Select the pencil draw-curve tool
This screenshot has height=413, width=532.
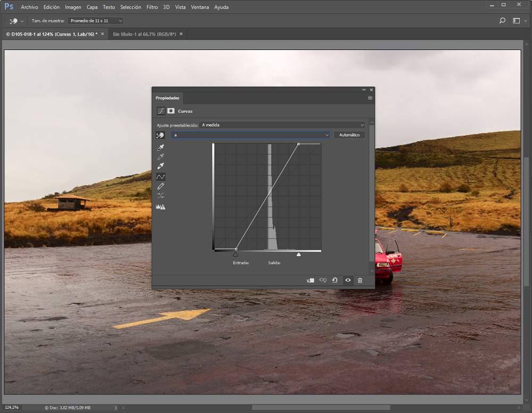[x=160, y=187]
